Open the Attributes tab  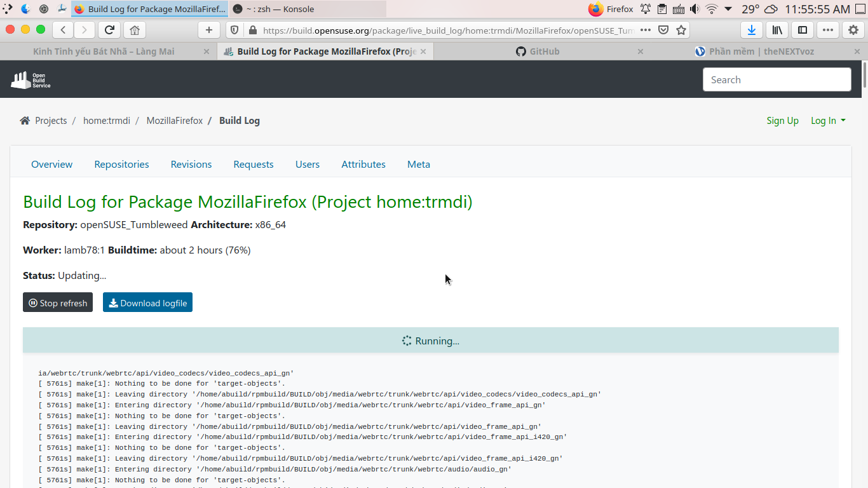pyautogui.click(x=363, y=164)
